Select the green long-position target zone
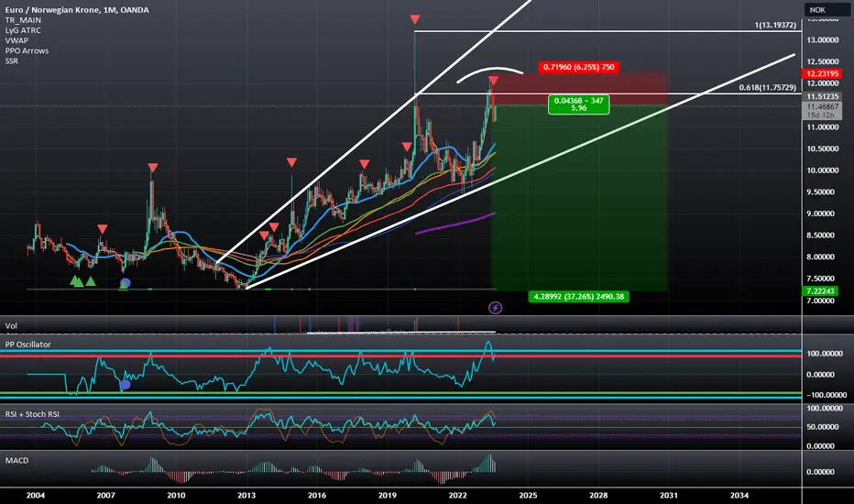Screen dimensions: 854x504 578,198
